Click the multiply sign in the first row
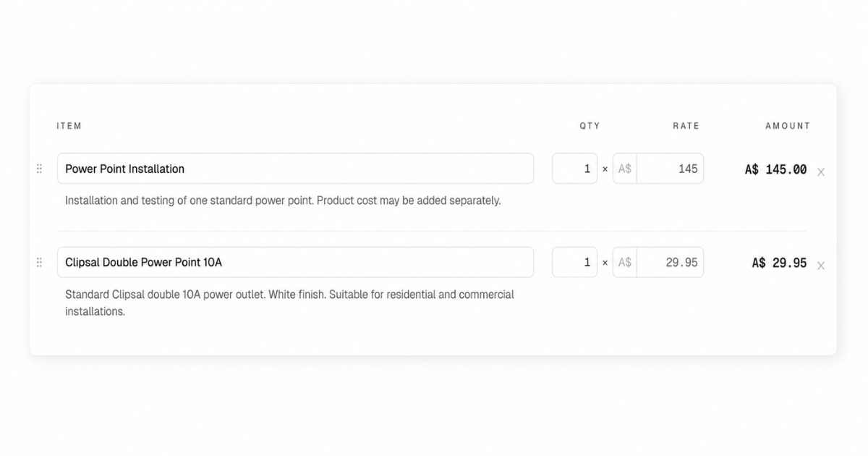This screenshot has width=868, height=456. pos(605,169)
